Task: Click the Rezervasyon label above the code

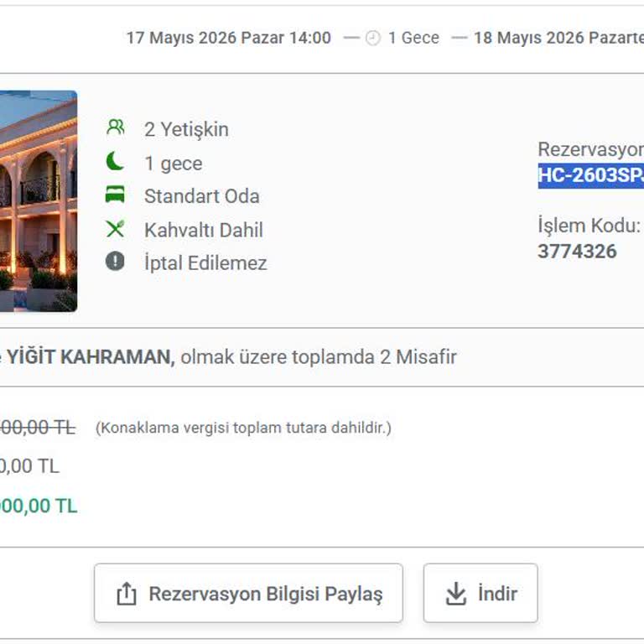Action: 591,149
